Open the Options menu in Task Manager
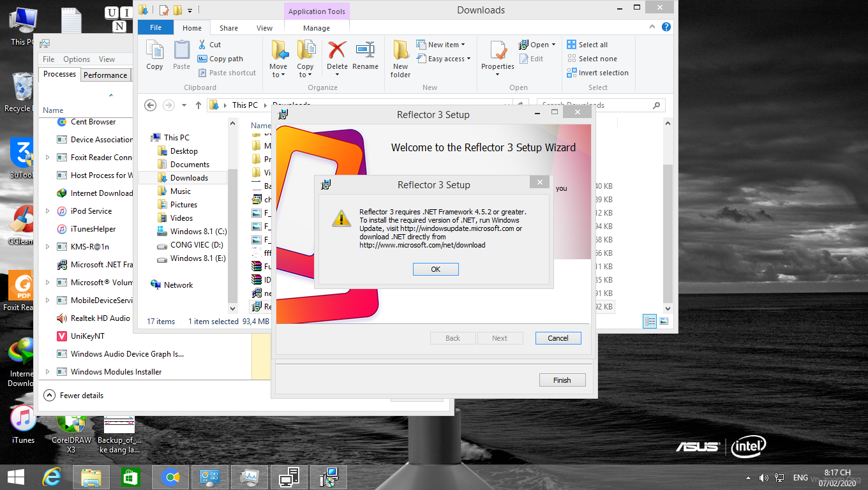The width and height of the screenshot is (868, 490). pos(77,59)
